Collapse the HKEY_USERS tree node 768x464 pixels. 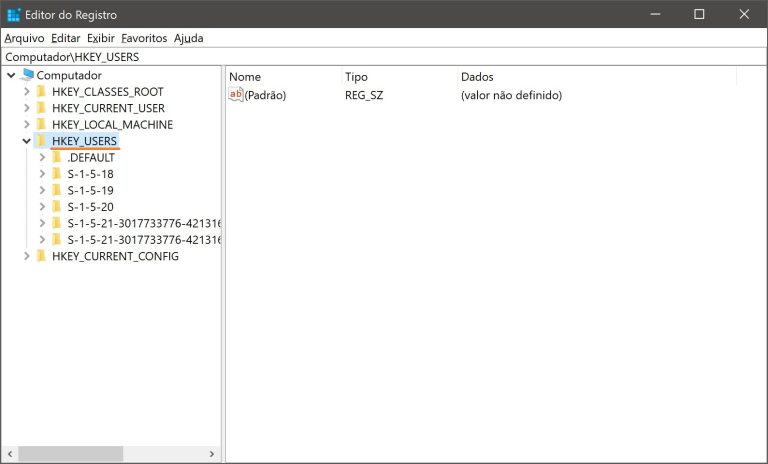(26, 141)
